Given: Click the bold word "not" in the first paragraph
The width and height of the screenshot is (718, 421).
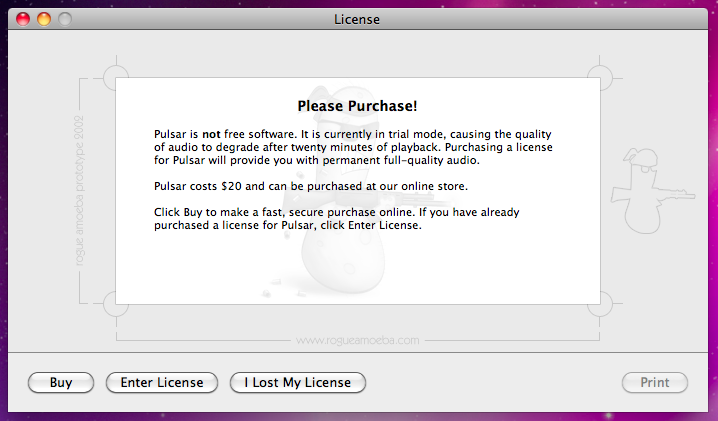Looking at the screenshot, I should click(211, 134).
